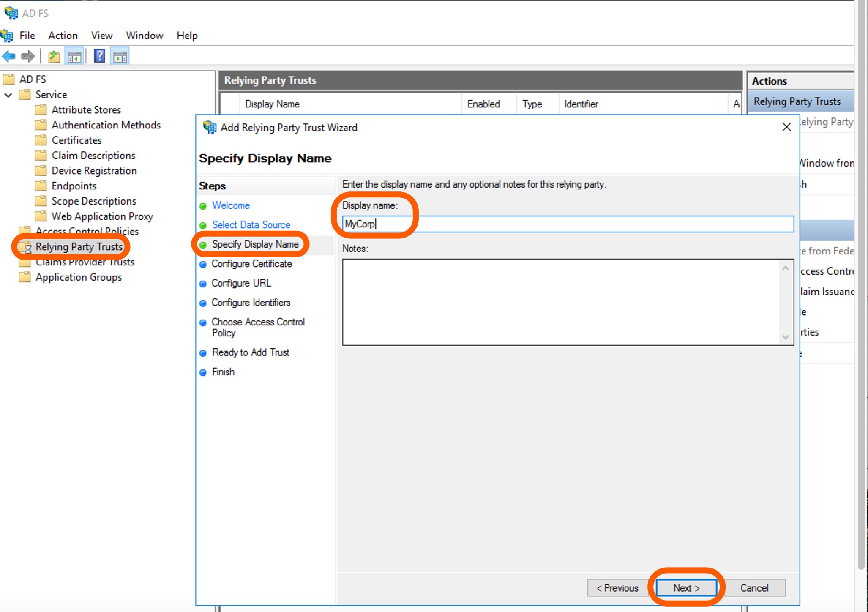The width and height of the screenshot is (868, 612).
Task: Select the Certificates folder in tree
Action: pos(76,140)
